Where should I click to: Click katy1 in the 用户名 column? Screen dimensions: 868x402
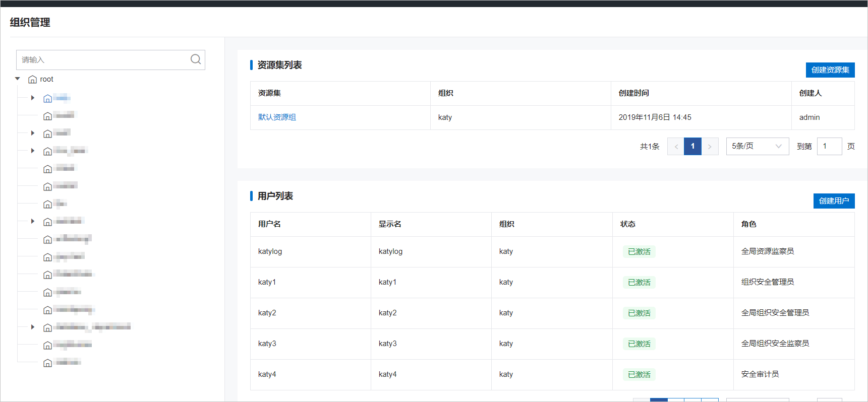click(x=267, y=282)
